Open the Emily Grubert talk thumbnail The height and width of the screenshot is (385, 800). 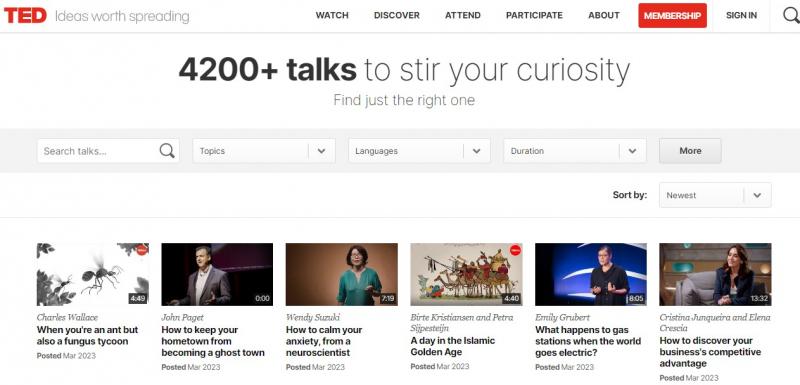pos(591,274)
